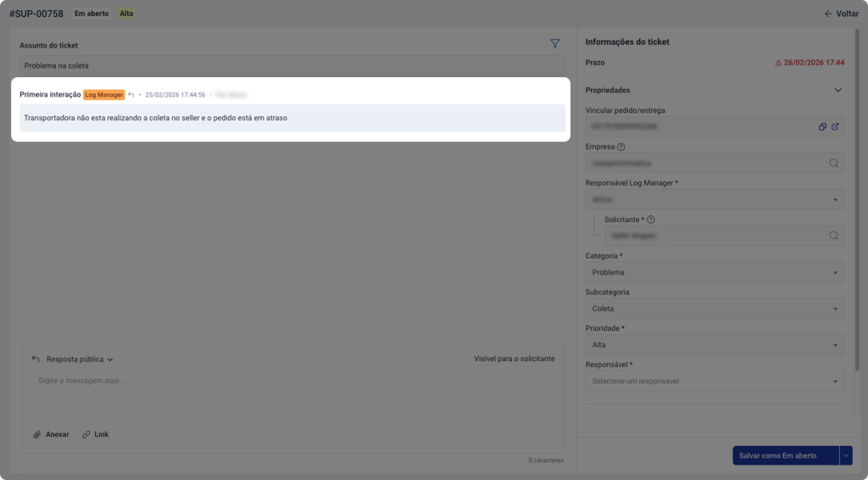Click the filter funnel icon above ticket subject
868x480 pixels.
[555, 43]
